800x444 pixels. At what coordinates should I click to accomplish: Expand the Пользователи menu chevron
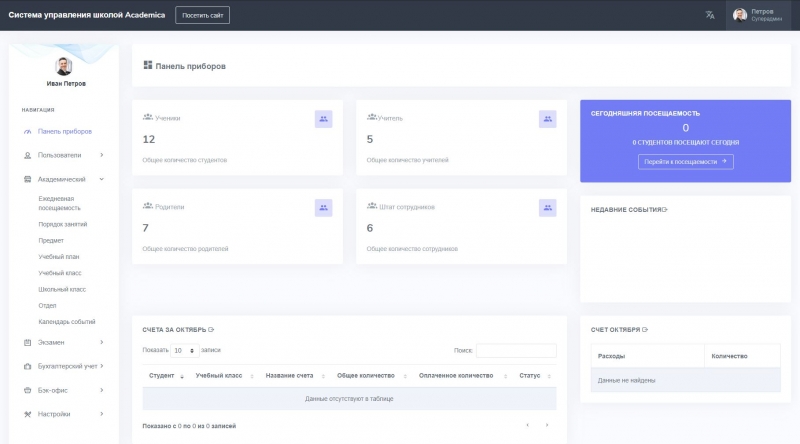pyautogui.click(x=102, y=155)
